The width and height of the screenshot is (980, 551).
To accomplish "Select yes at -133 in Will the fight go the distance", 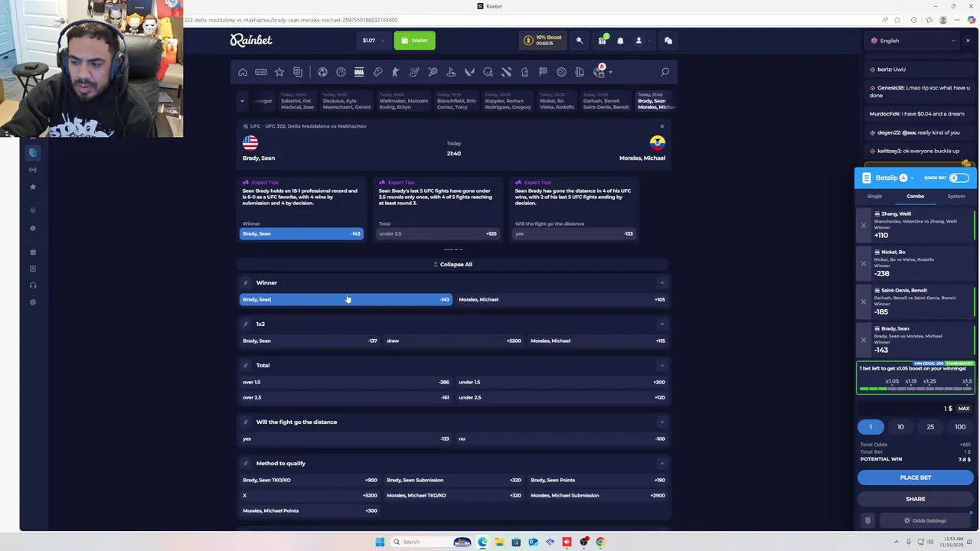I will pyautogui.click(x=345, y=439).
